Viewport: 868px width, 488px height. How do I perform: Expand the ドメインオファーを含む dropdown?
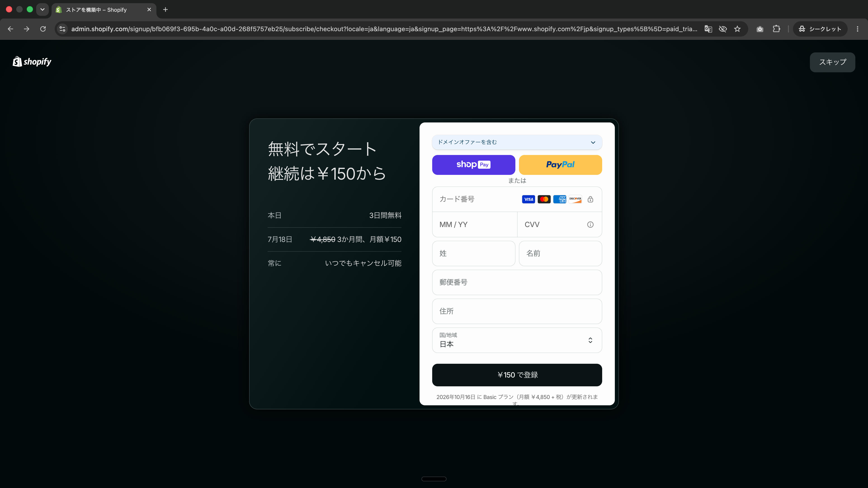pyautogui.click(x=517, y=142)
